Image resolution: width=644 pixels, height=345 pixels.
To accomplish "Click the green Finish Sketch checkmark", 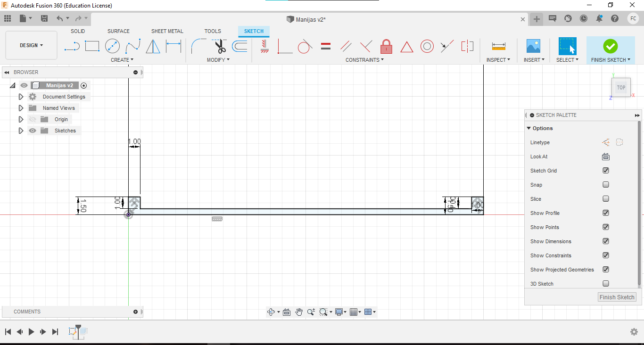I will (611, 46).
